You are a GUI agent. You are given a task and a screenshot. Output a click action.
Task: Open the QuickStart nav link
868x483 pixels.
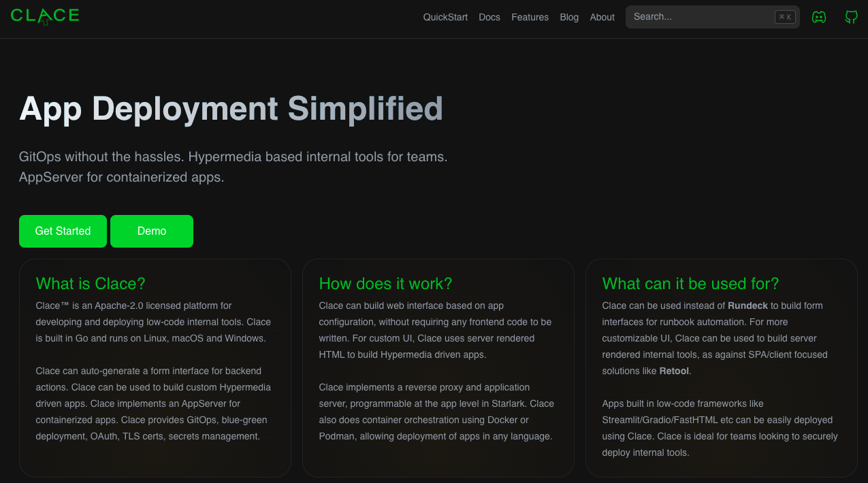(x=445, y=17)
